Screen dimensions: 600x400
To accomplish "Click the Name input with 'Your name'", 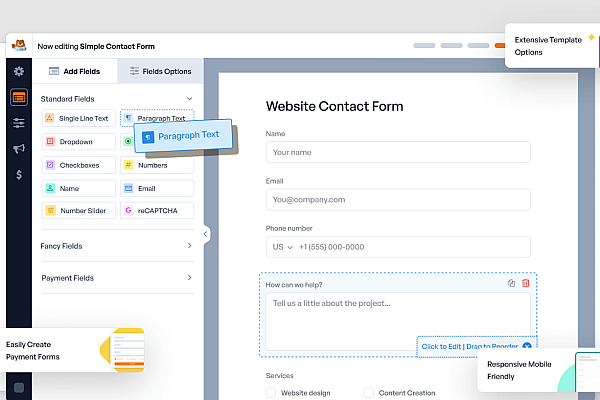I will (398, 152).
